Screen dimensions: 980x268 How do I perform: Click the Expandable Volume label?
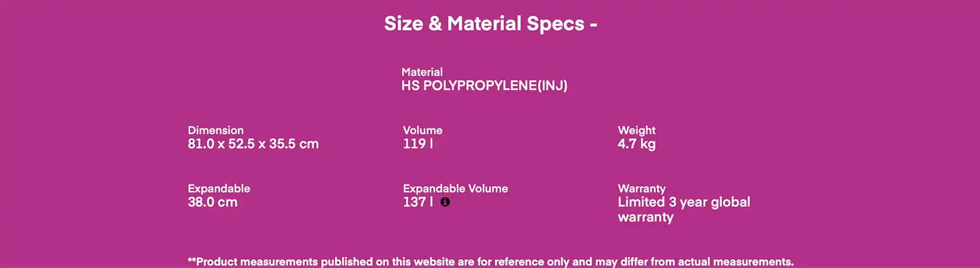(455, 188)
